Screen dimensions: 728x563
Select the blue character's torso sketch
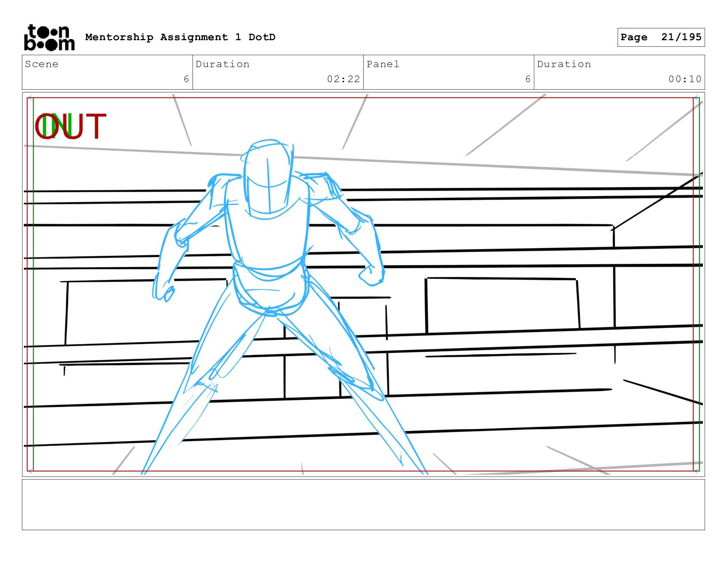[267, 230]
